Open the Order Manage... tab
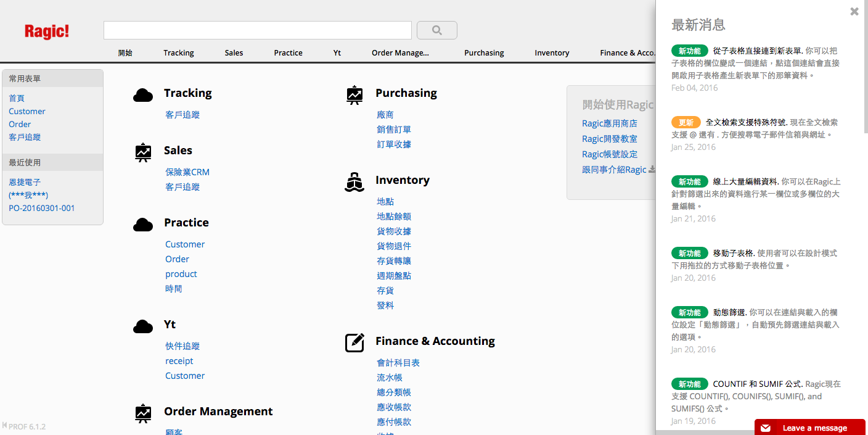 (400, 53)
